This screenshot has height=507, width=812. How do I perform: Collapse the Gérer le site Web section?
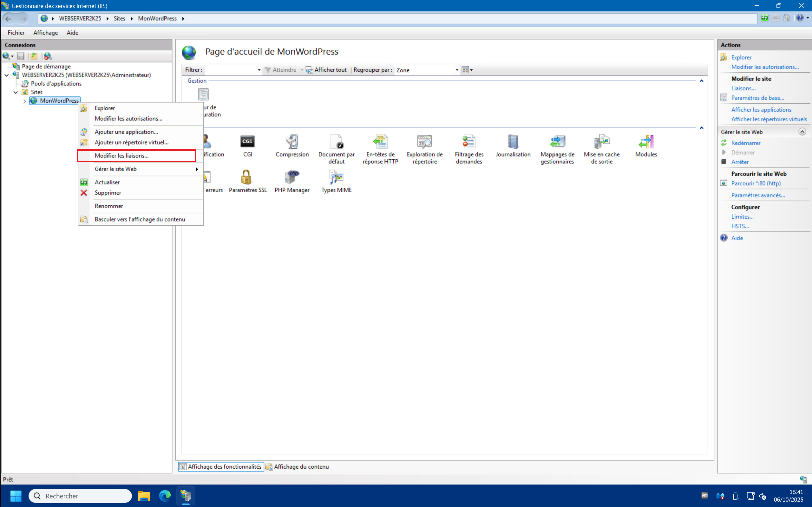802,132
